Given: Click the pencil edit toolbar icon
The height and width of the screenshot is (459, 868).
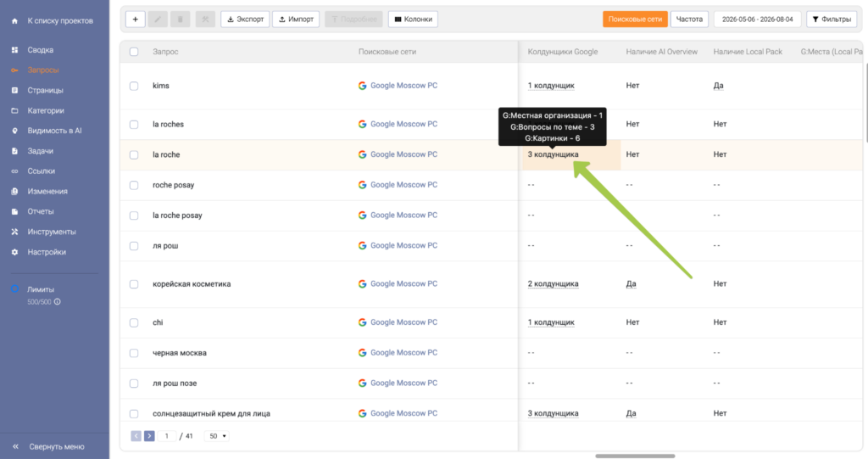Looking at the screenshot, I should point(158,20).
